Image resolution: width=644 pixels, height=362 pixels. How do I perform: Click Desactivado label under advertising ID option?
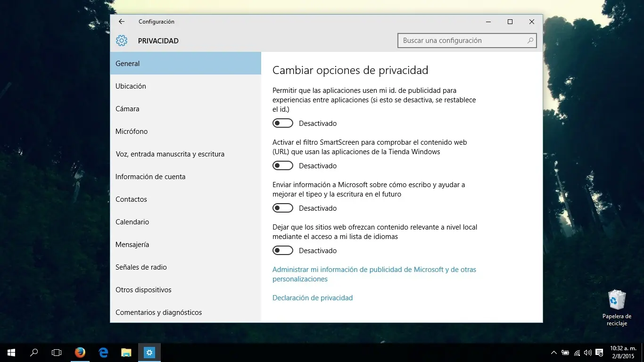(x=318, y=123)
